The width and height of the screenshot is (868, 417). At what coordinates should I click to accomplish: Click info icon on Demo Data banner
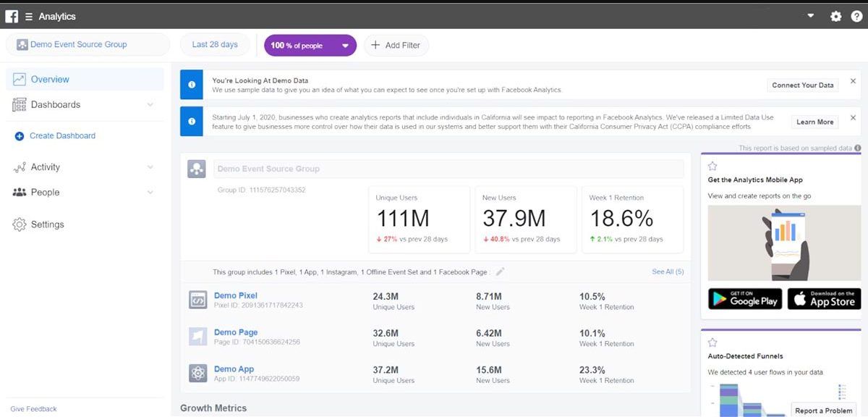192,85
